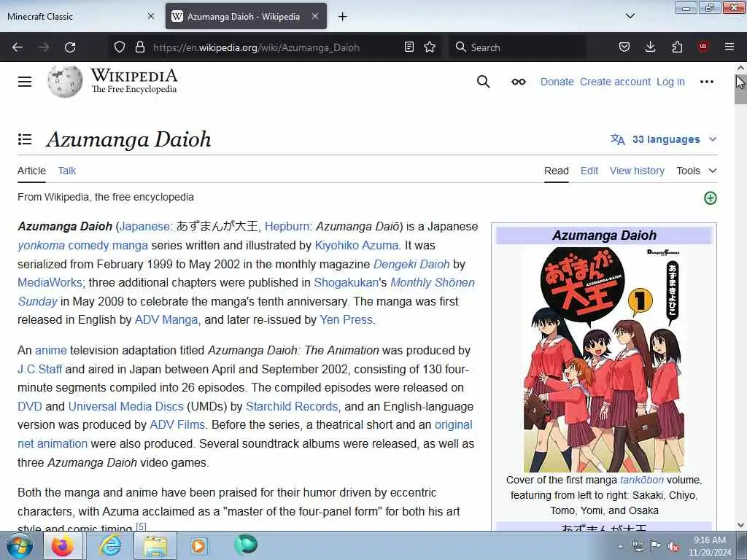Open the downloads arrow icon
Screen dimensions: 747x560
click(x=650, y=47)
